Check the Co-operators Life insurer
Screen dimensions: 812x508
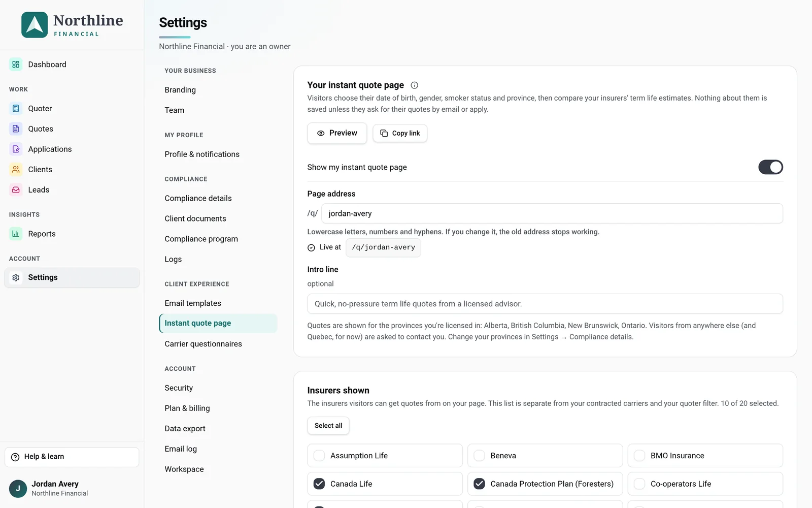pos(639,484)
